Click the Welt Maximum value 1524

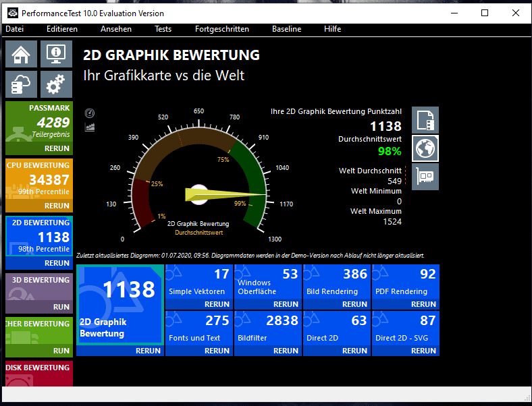pos(392,222)
